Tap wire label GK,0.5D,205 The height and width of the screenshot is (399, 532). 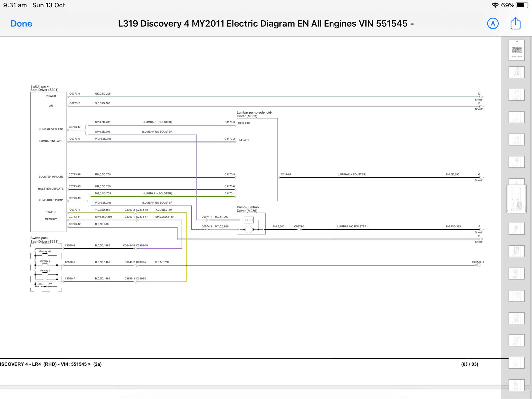click(103, 94)
